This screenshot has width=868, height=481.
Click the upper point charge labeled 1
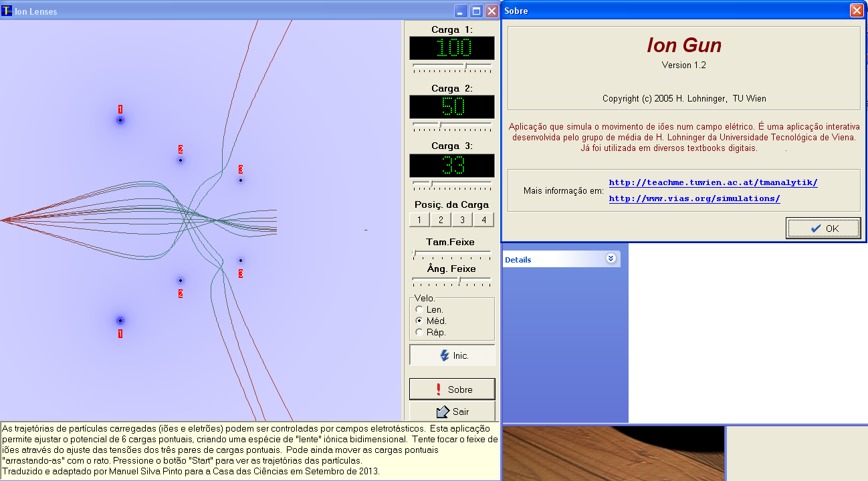[x=120, y=120]
